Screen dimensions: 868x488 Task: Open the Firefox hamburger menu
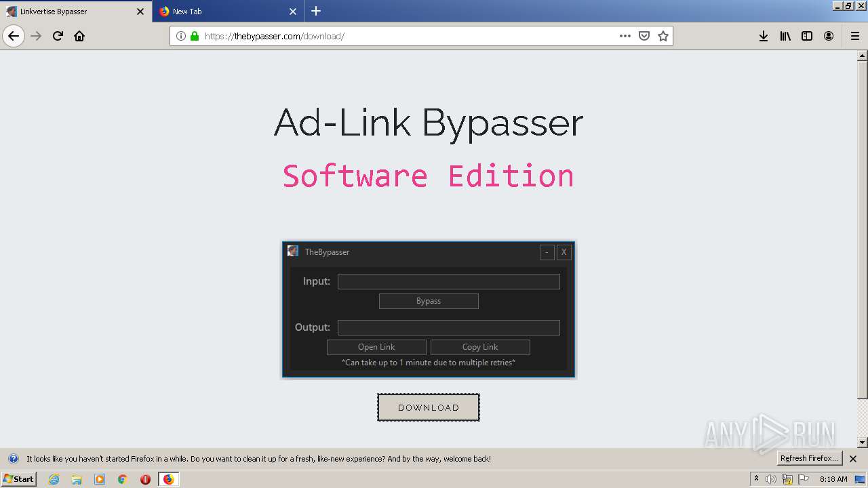(854, 36)
